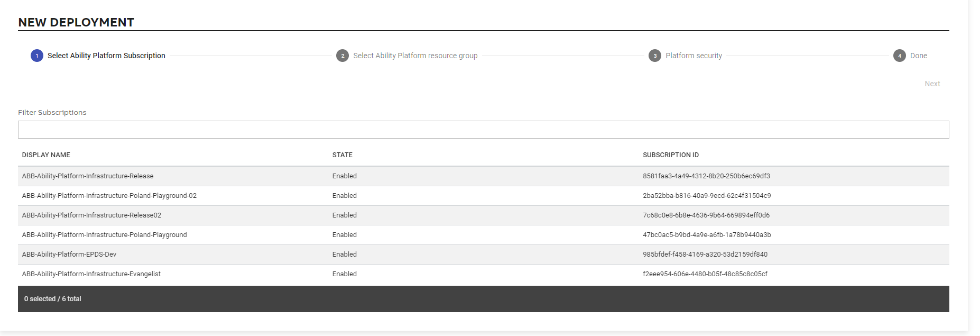The height and width of the screenshot is (336, 980).
Task: Click subscription ID 985bfdef-f458-4169-a320-53d2159df840
Action: [705, 255]
